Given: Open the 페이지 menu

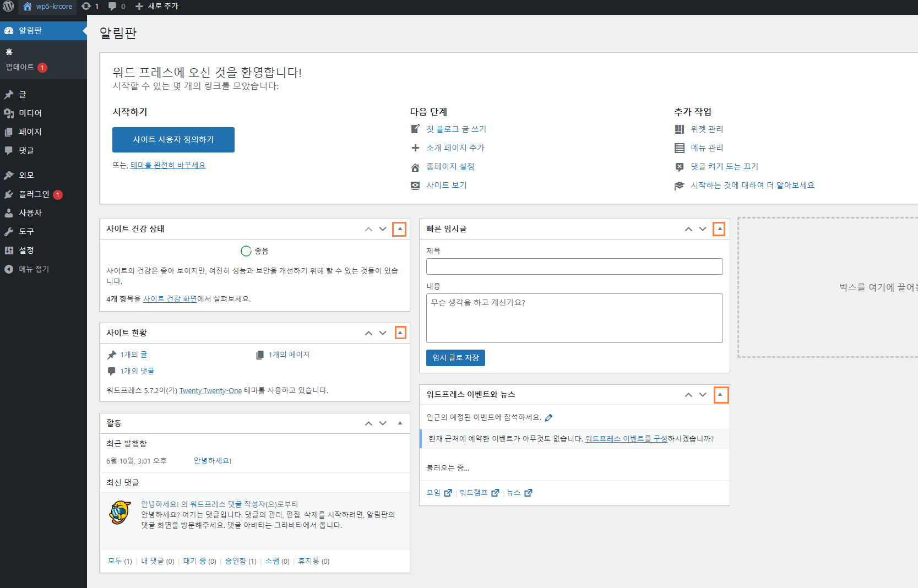Looking at the screenshot, I should [x=44, y=132].
